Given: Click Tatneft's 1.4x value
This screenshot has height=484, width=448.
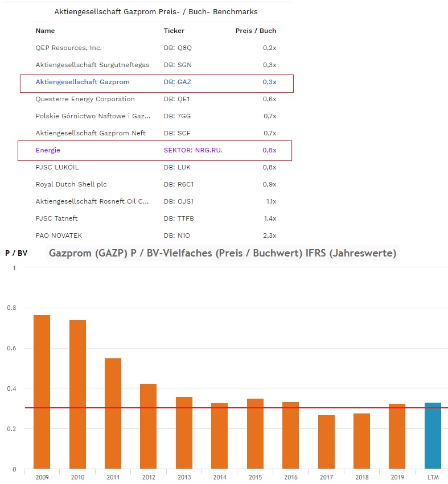Looking at the screenshot, I should 270,218.
